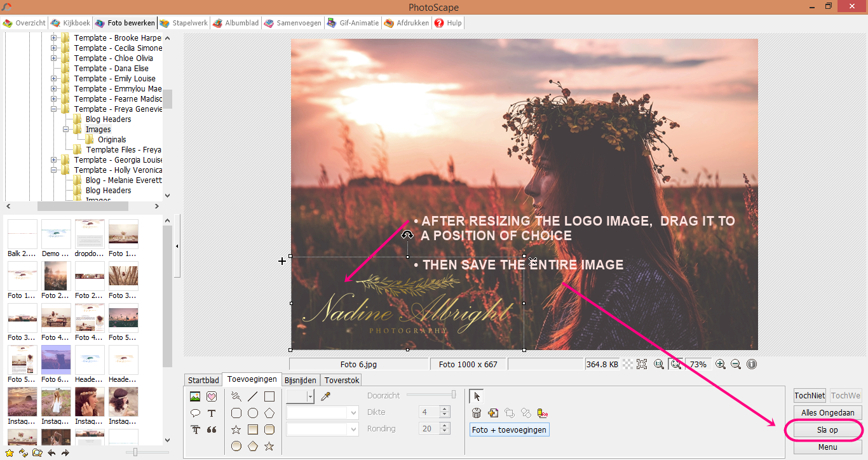Toggle the transparent background checker icon
Screen dimensions: 868x460
point(628,364)
